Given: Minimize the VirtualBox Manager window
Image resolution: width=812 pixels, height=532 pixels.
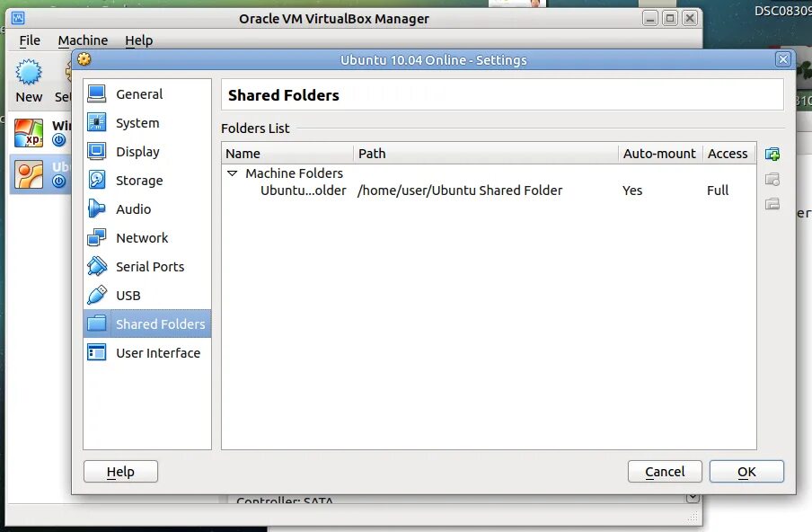Looking at the screenshot, I should click(x=650, y=18).
